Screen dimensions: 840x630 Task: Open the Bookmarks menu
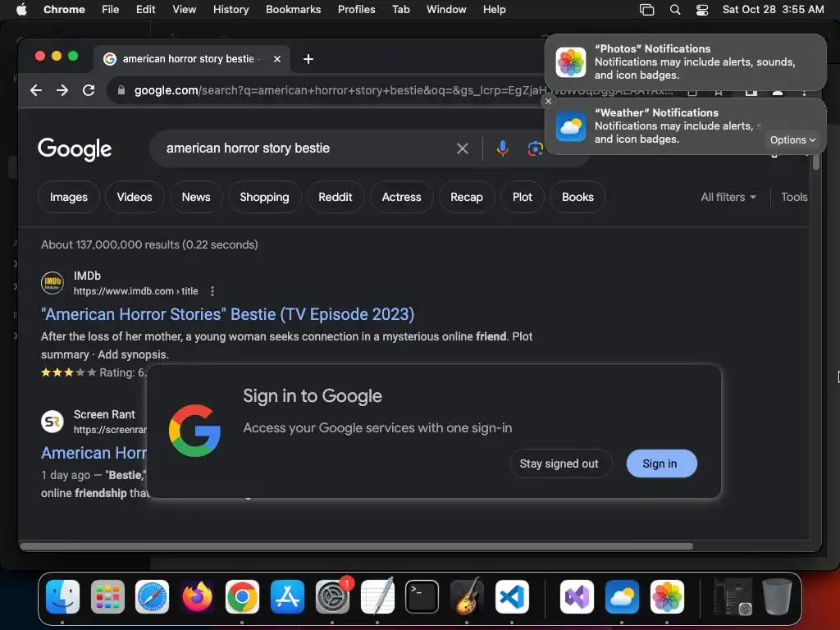293,10
